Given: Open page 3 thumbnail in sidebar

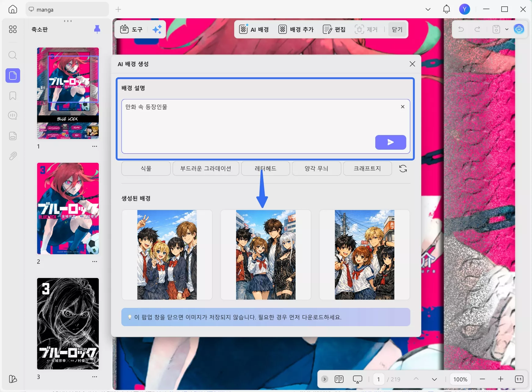Looking at the screenshot, I should [x=68, y=324].
